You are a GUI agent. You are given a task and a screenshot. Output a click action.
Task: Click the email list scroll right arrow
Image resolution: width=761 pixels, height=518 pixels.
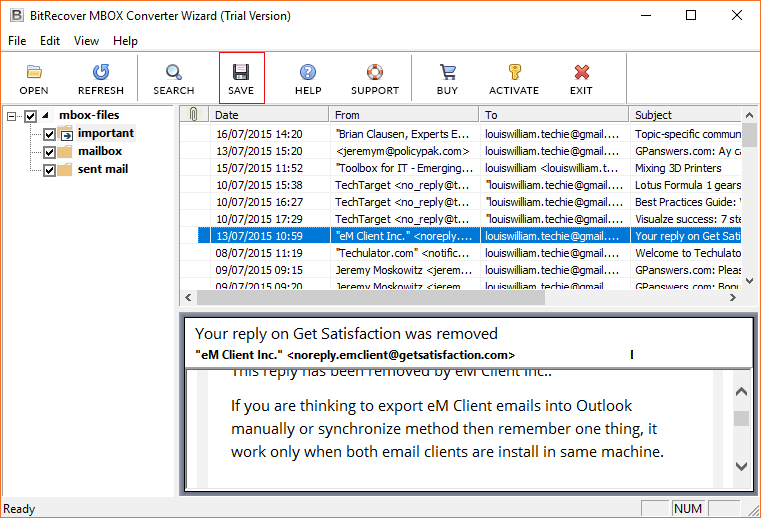click(x=733, y=298)
